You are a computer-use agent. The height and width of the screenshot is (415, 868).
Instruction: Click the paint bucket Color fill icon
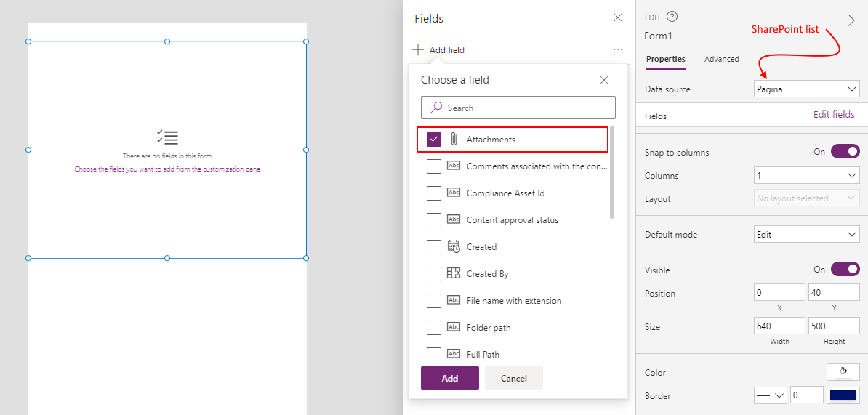843,371
